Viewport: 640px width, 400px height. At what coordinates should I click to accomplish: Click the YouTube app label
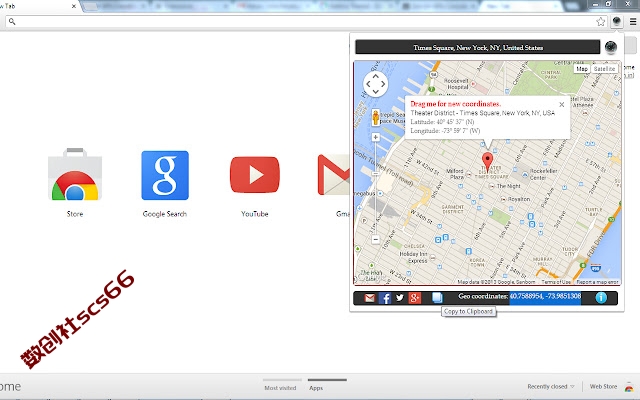255,214
